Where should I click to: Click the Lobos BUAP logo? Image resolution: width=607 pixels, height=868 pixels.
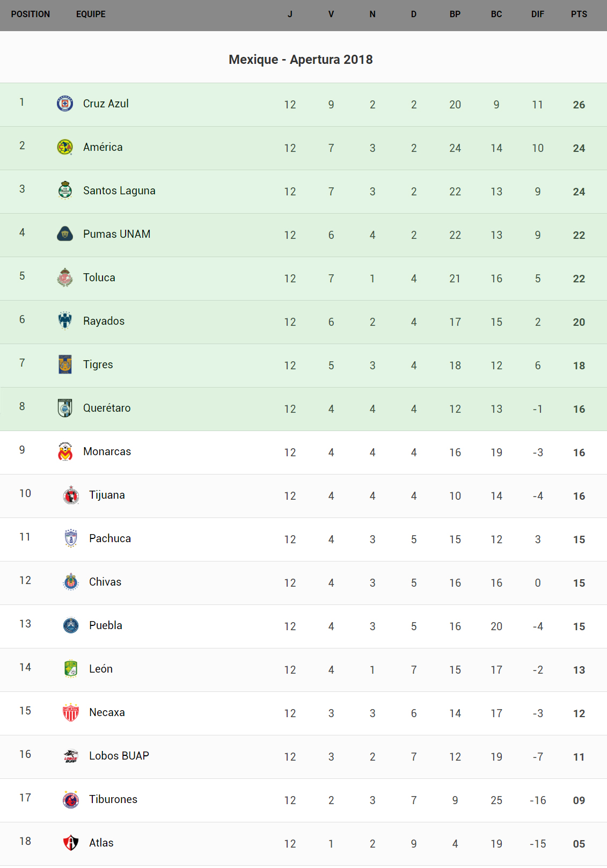coord(71,756)
